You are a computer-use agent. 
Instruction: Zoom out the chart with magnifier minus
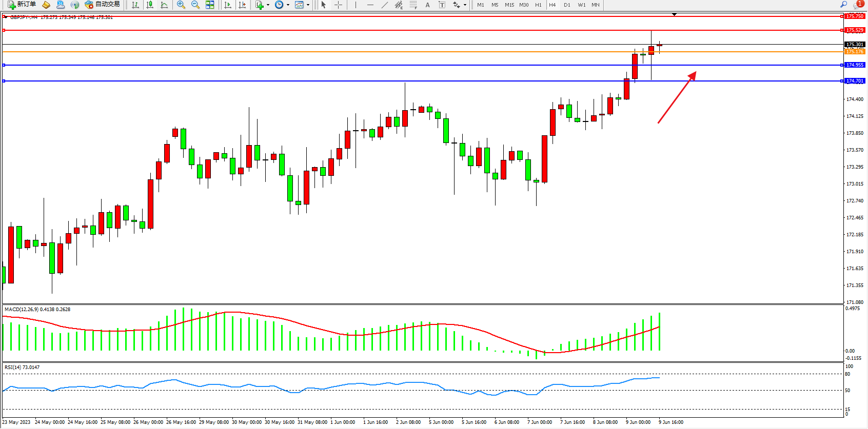click(x=195, y=5)
